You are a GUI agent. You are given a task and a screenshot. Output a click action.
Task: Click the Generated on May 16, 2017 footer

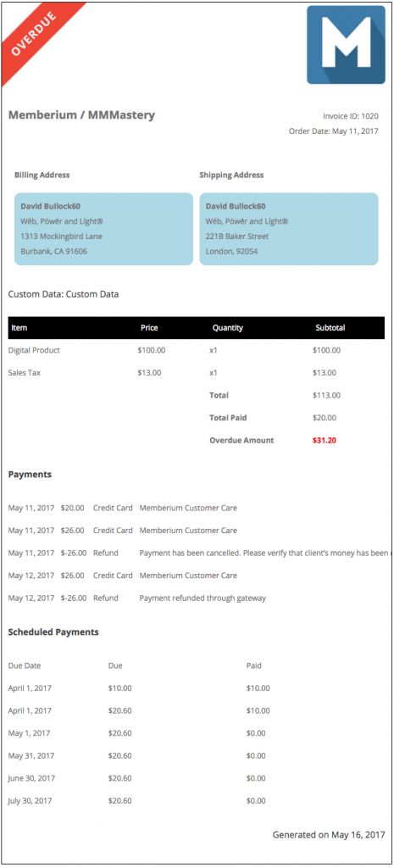pyautogui.click(x=329, y=835)
